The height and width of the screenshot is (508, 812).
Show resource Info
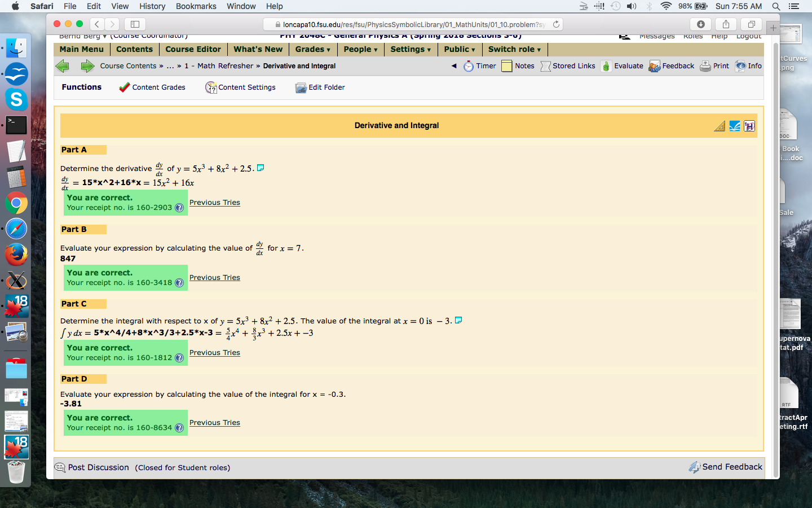click(x=748, y=66)
